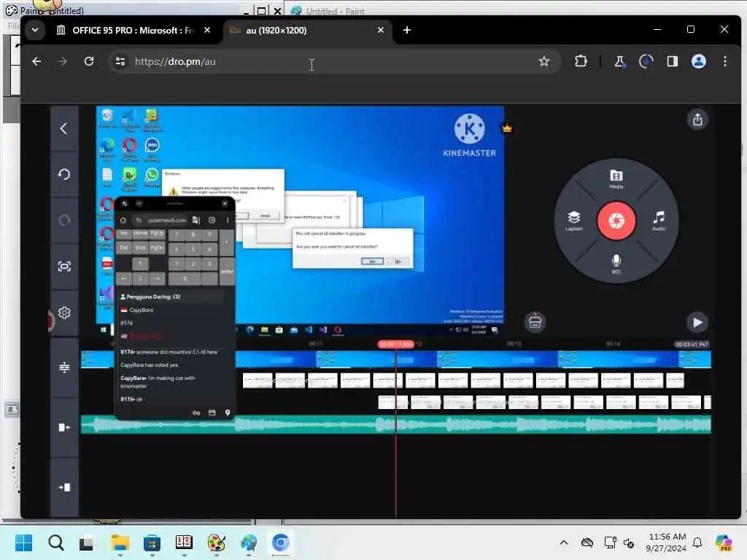Switch to OFFICE 95 PRO browser tab
This screenshot has width=747, height=560.
(x=125, y=30)
